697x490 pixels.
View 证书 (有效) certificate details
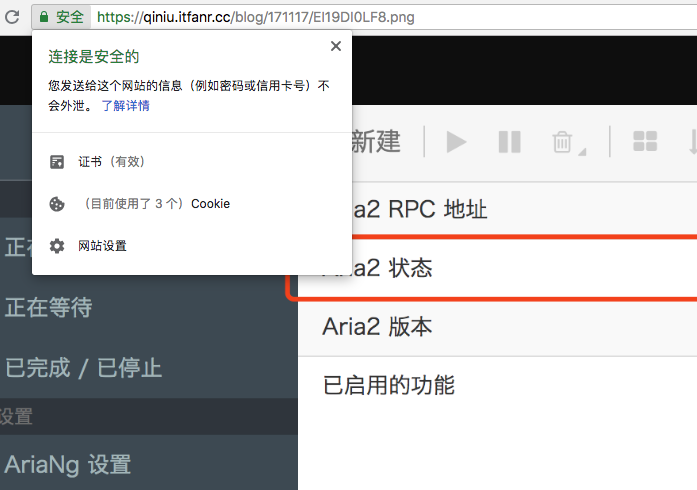[x=112, y=162]
